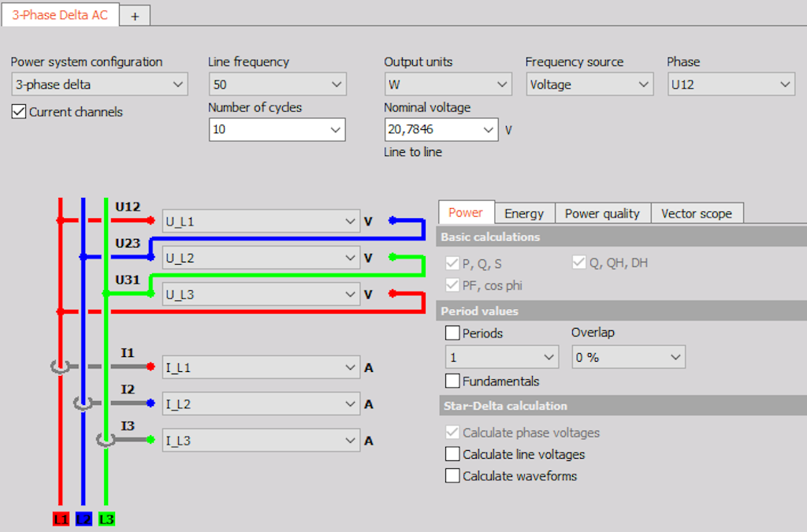
Task: Open Periods count dropdown
Action: [x=502, y=357]
